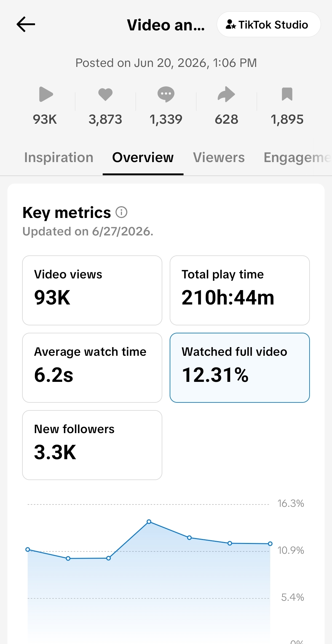This screenshot has width=332, height=644.
Task: Select the Average watch time card
Action: click(x=92, y=368)
